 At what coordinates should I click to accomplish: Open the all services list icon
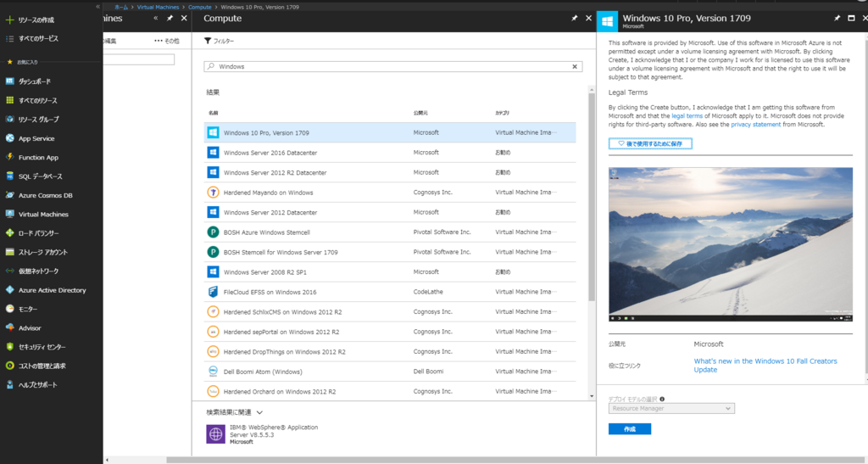point(9,39)
